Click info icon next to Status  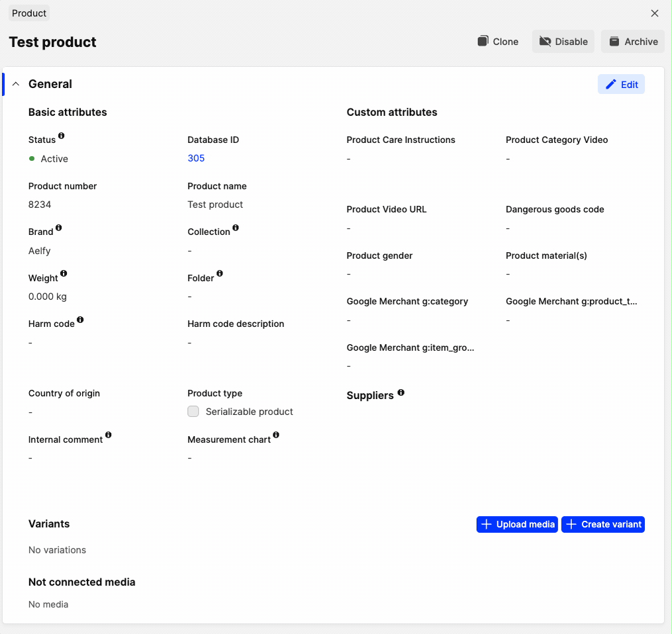[62, 136]
